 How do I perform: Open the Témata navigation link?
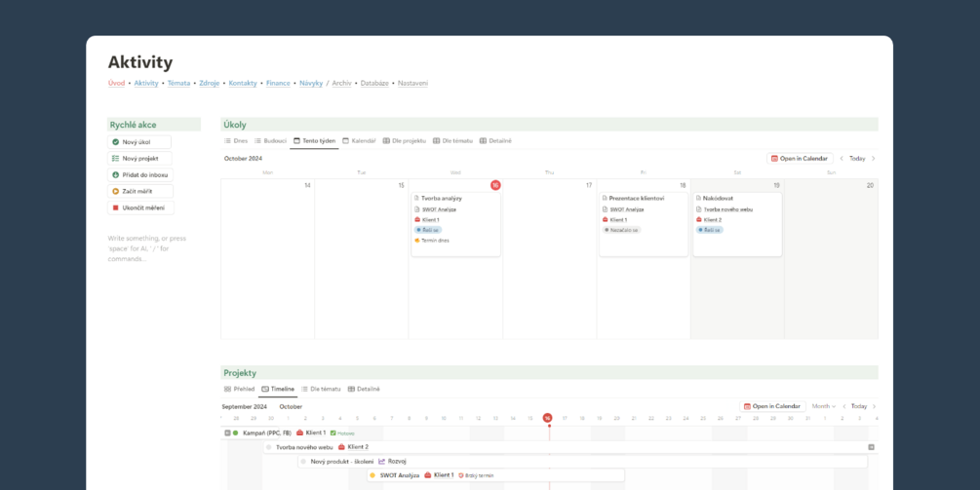tap(178, 83)
